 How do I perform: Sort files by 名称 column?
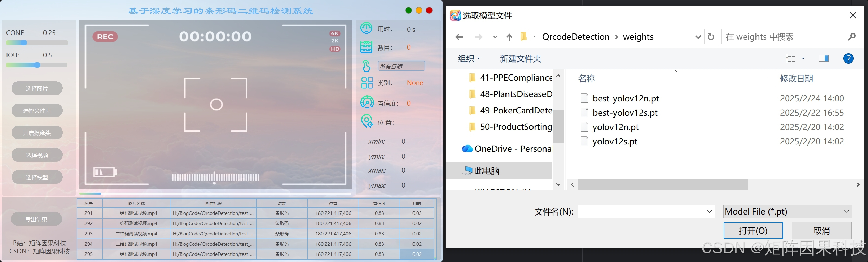pyautogui.click(x=587, y=78)
